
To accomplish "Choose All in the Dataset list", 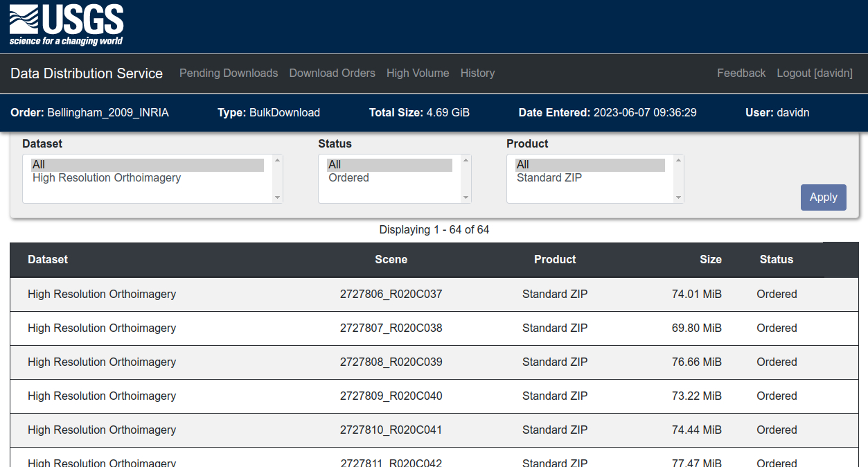I will [x=39, y=165].
